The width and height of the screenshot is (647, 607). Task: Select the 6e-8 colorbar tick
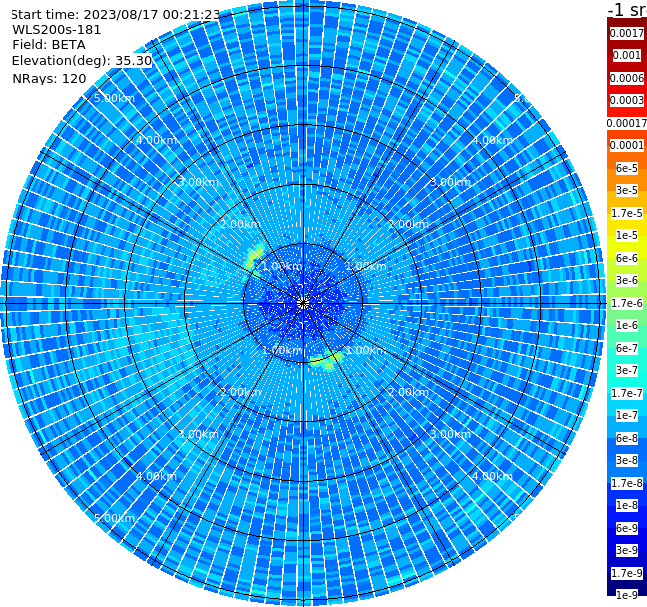(x=627, y=438)
